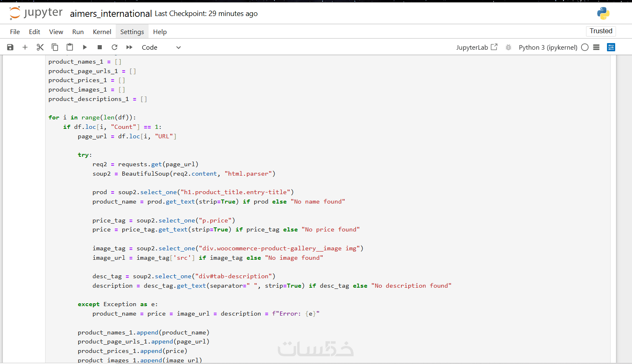Cut the selected cell with scissors icon
This screenshot has height=364, width=632.
pyautogui.click(x=40, y=47)
